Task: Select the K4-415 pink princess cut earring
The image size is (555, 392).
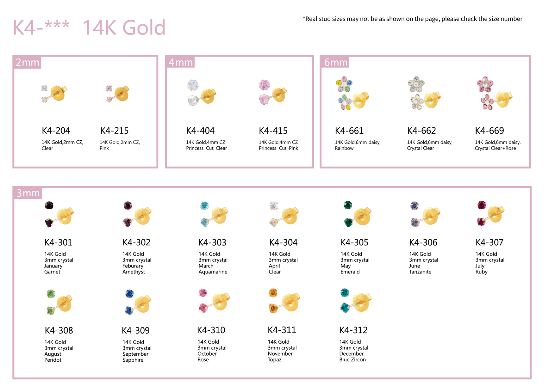Action: tap(273, 92)
